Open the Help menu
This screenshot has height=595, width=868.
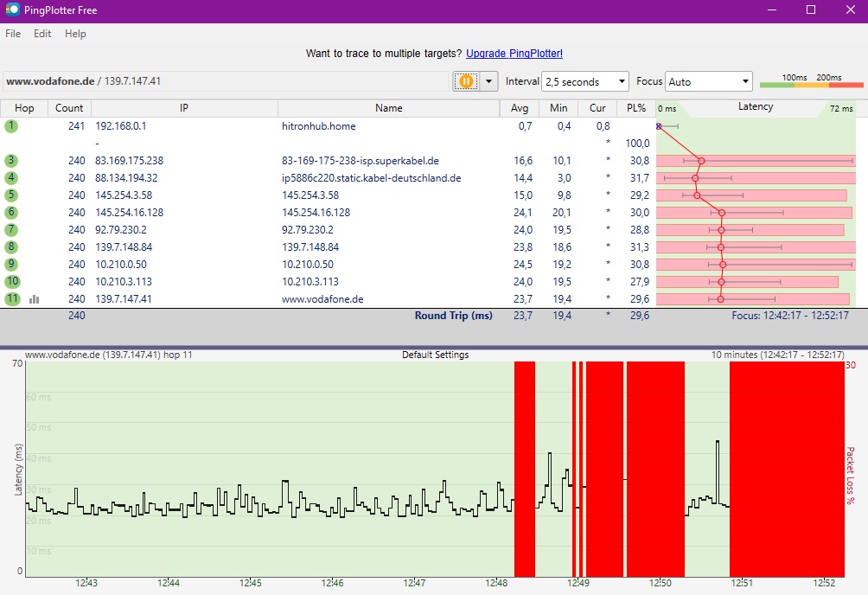tap(75, 34)
